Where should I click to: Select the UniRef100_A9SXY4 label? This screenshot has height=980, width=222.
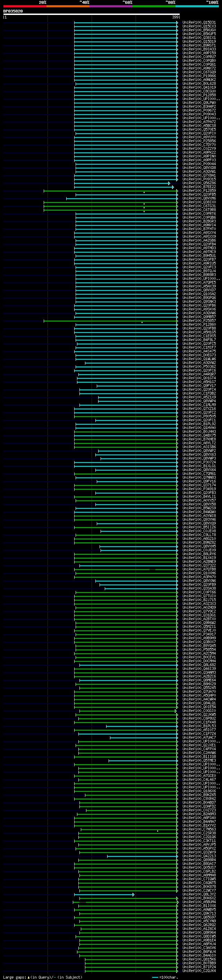(199, 233)
